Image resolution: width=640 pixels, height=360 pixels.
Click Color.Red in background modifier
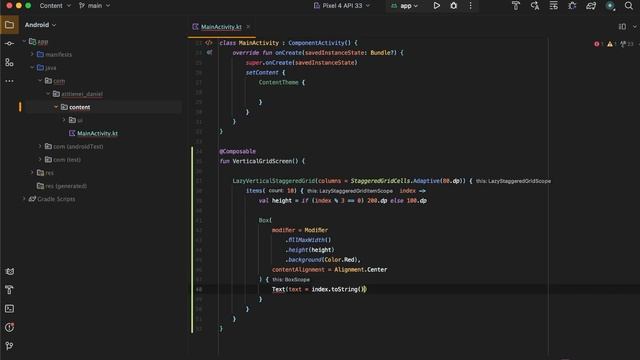point(340,260)
